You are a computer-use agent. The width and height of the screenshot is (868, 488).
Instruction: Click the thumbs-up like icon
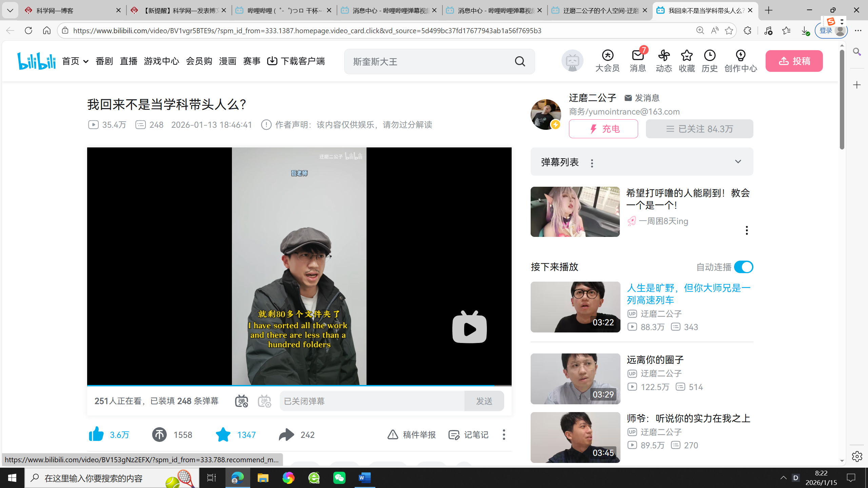point(96,434)
